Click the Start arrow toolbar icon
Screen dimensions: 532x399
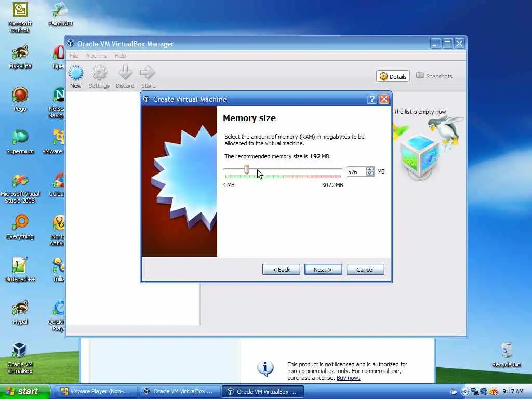click(x=148, y=77)
